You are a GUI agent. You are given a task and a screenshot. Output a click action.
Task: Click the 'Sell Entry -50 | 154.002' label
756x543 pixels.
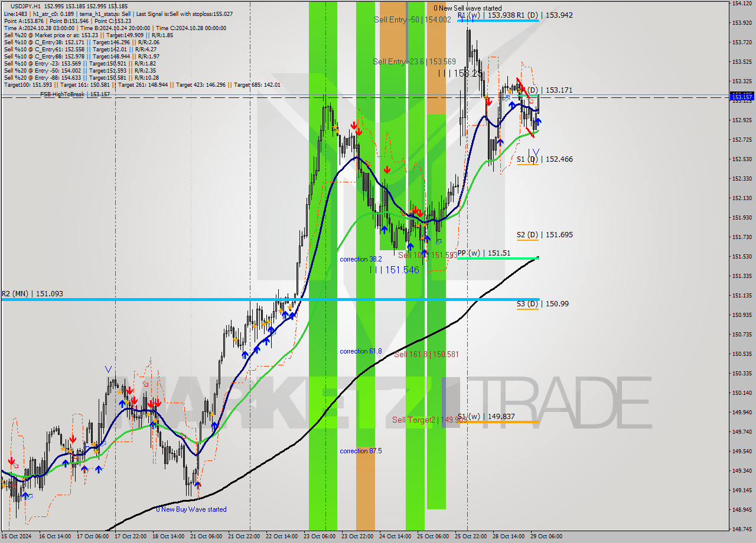pos(412,19)
